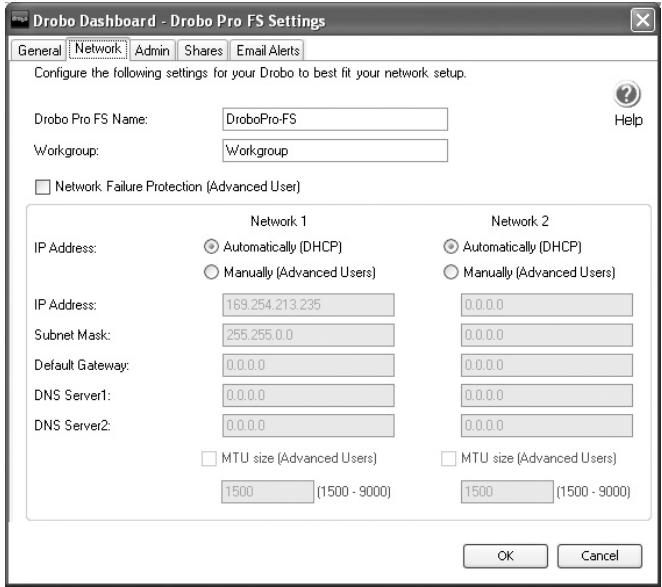The width and height of the screenshot is (662, 587).
Task: Choose Manually (Advanced Users) for Network 2
Action: 450,272
